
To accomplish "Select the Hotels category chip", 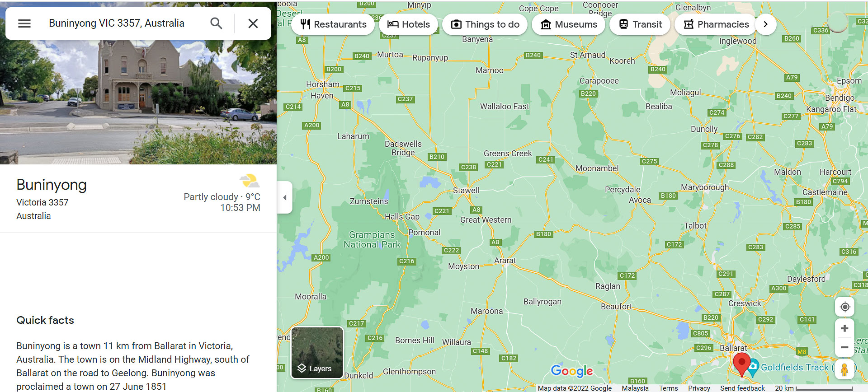I will (x=409, y=24).
